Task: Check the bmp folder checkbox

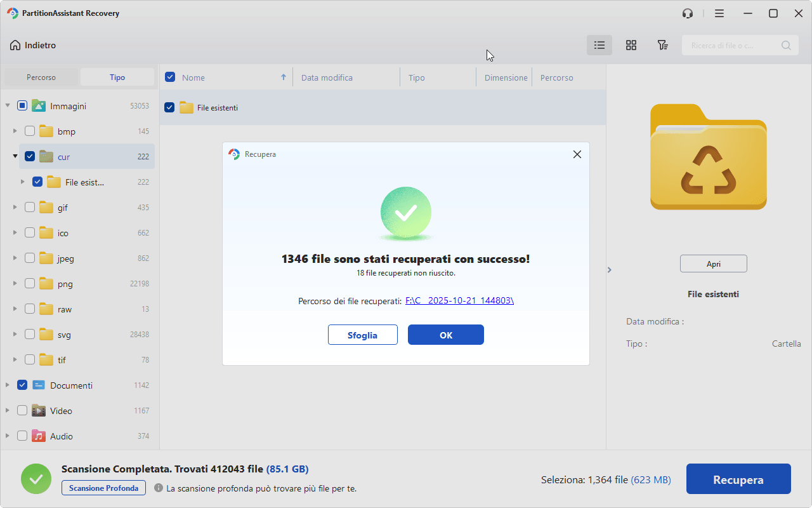Action: [30, 131]
